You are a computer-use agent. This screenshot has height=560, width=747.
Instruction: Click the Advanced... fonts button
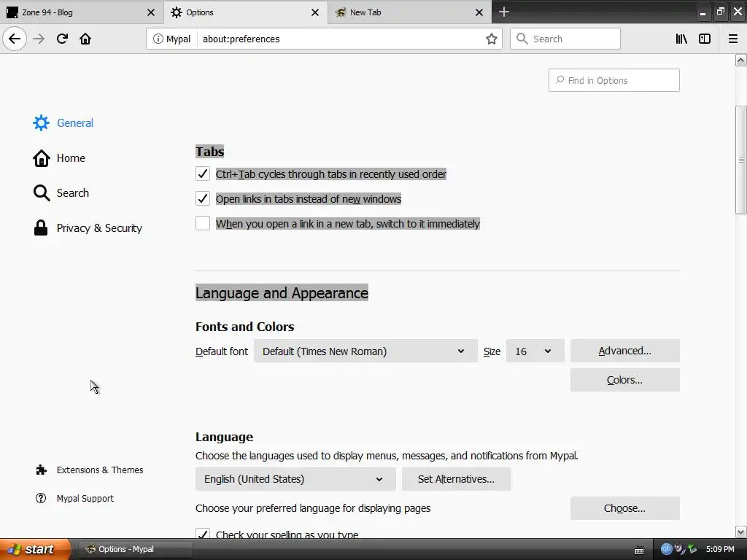[x=624, y=351]
